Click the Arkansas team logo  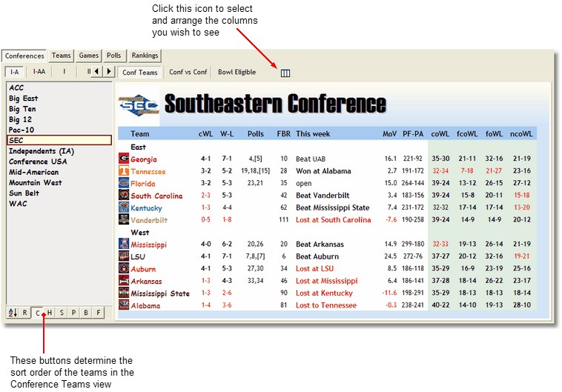pos(124,280)
